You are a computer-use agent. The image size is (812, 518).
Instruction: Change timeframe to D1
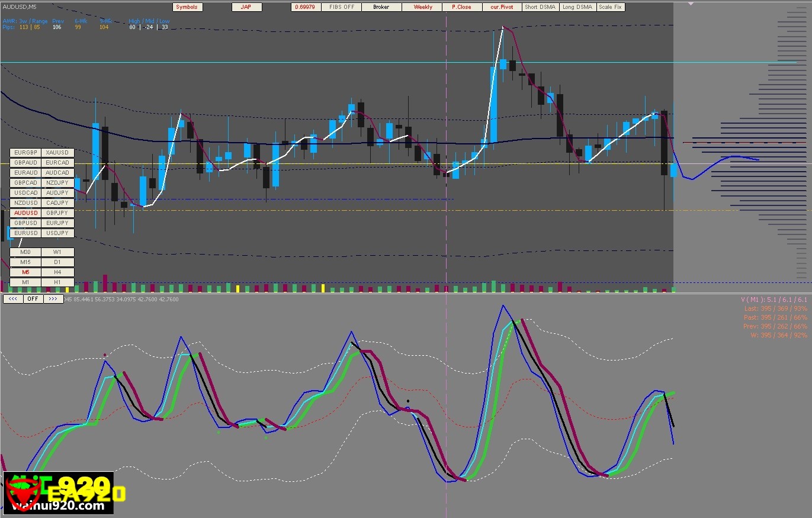58,262
